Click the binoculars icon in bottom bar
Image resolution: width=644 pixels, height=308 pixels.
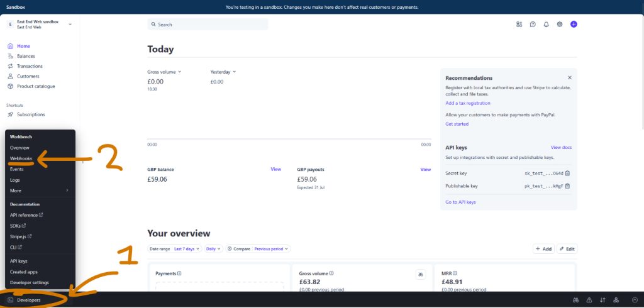(x=576, y=300)
